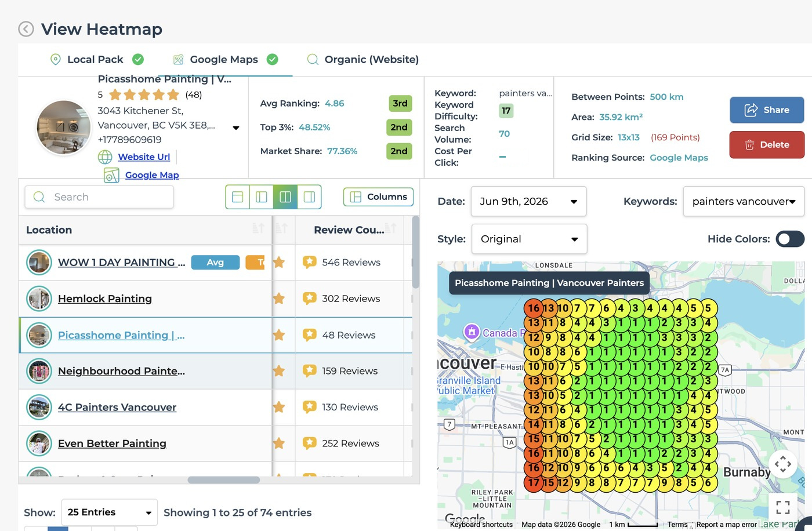Image resolution: width=812 pixels, height=531 pixels.
Task: Select the split two-column layout icon
Action: tap(285, 197)
